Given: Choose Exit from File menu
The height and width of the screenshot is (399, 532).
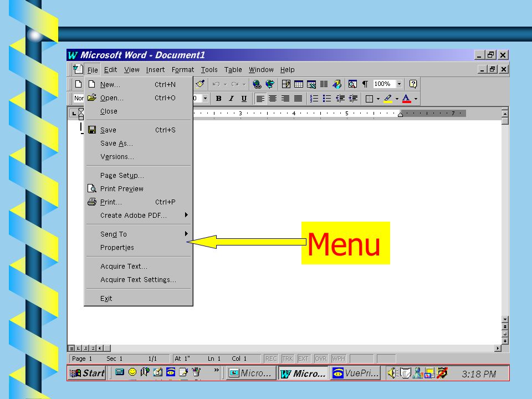Looking at the screenshot, I should coord(139,298).
